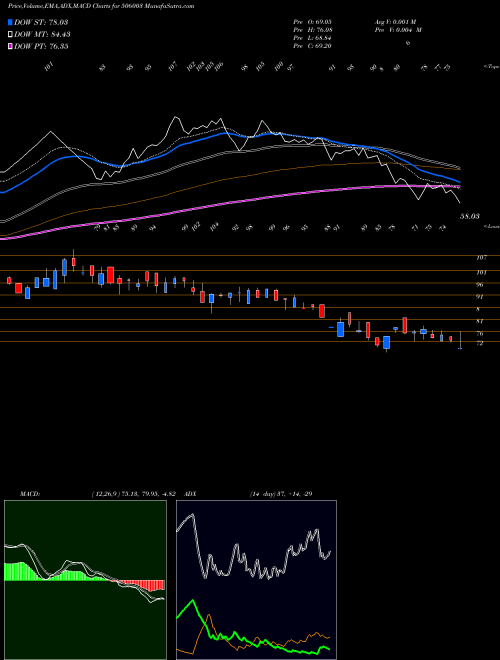500x660 pixels.
Task: Click the Pre O: 69.03 value
Action: pyautogui.click(x=312, y=22)
